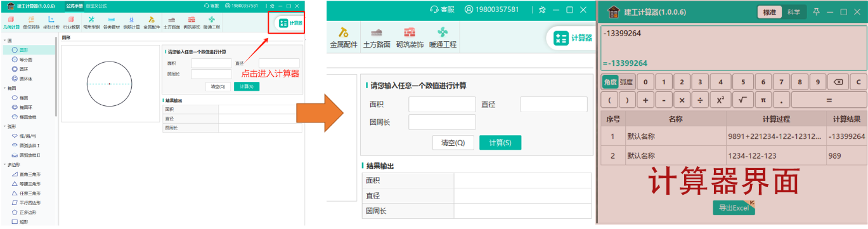
Task: Click the calculator equals key
Action: click(829, 100)
